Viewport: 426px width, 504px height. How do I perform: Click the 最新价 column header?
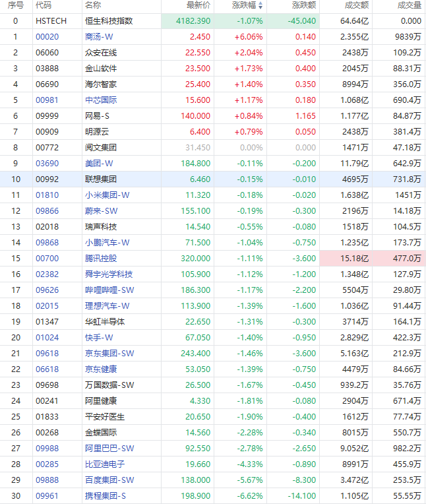click(198, 5)
